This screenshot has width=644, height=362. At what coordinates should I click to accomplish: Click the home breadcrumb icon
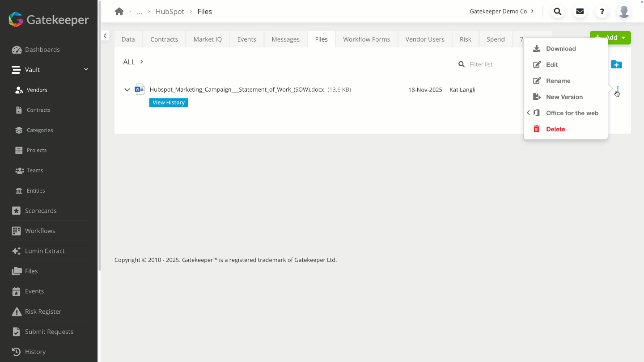pyautogui.click(x=119, y=12)
